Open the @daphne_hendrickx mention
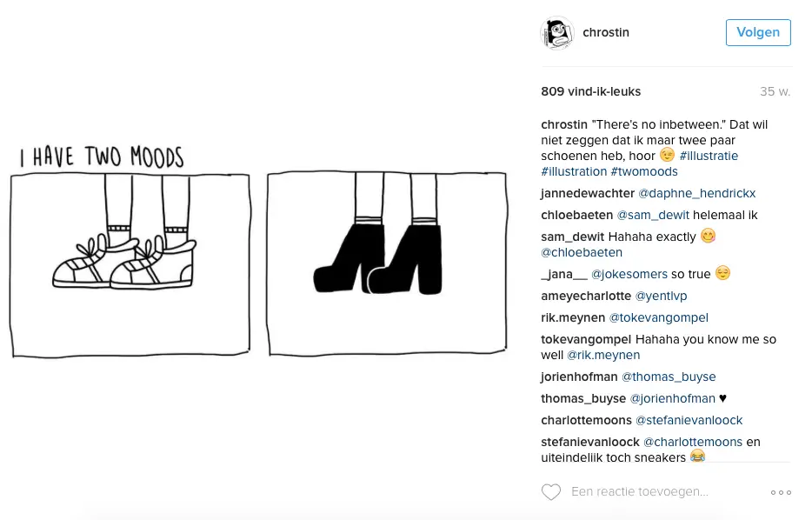Screen dimensions: 812x520 [x=696, y=193]
